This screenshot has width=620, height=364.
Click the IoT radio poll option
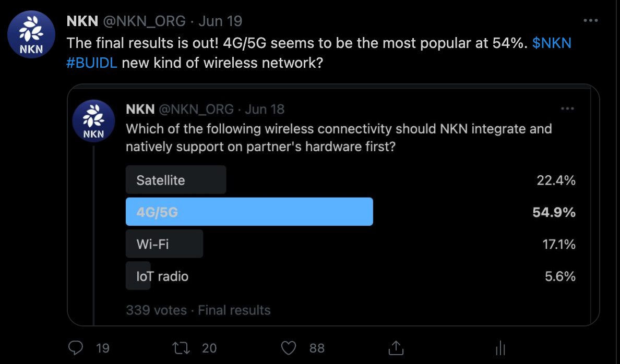point(162,276)
